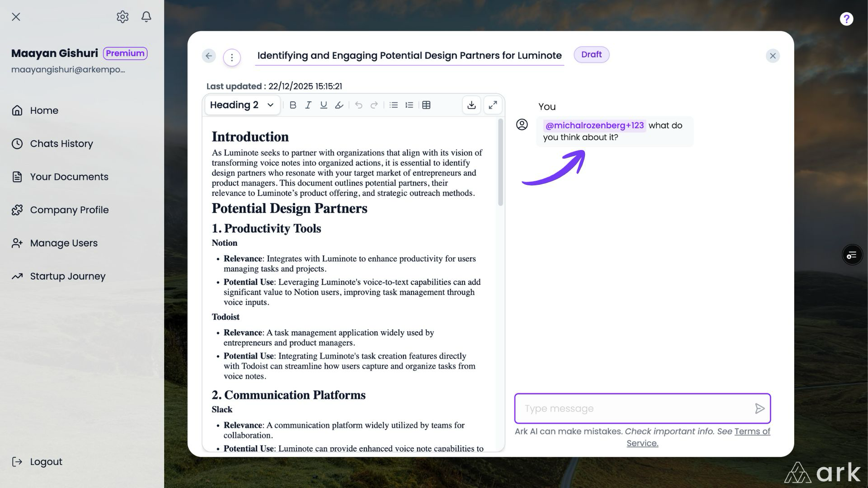Open the three-dot document options menu
The height and width of the screenshot is (488, 868).
point(232,57)
